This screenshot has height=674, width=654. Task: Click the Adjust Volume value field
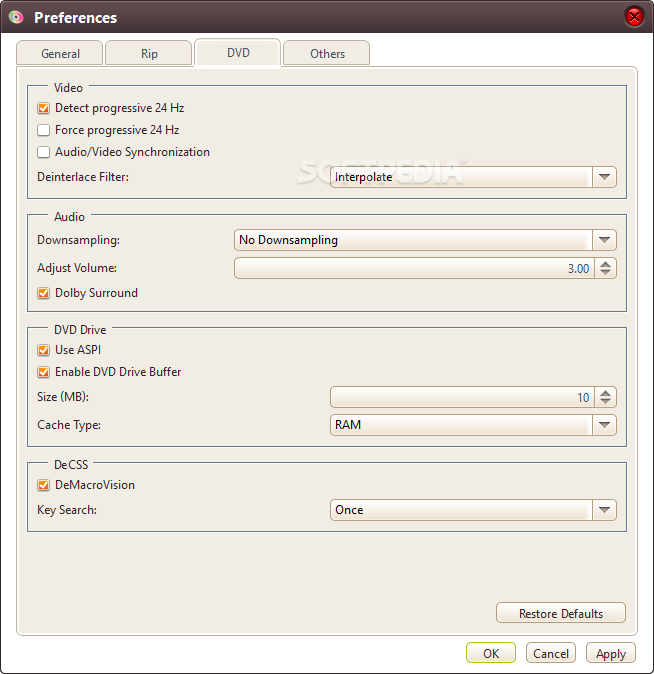(x=415, y=268)
